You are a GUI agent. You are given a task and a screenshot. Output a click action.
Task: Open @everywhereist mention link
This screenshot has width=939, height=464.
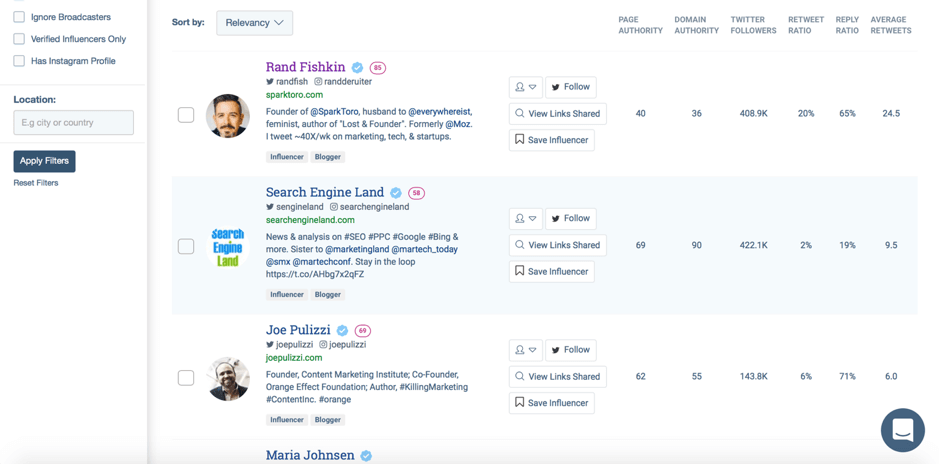(x=440, y=111)
